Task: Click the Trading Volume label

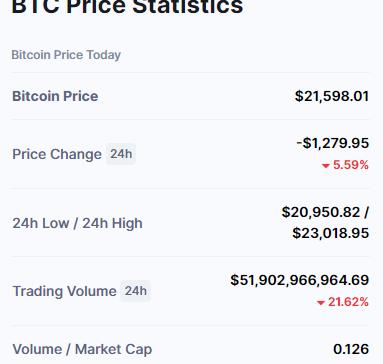Action: coord(64,291)
